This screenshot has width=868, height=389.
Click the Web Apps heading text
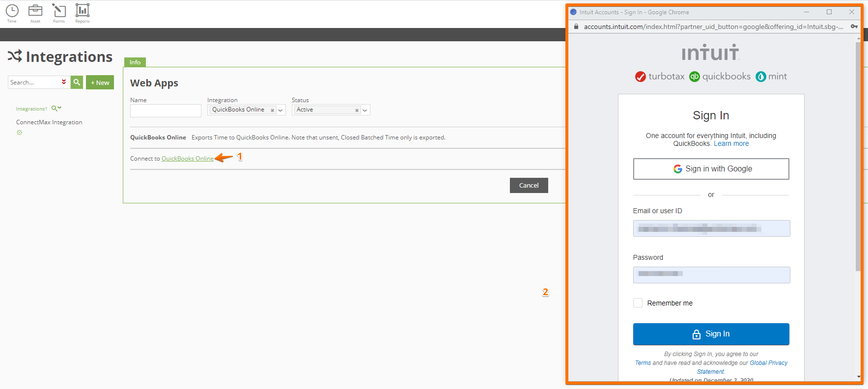(x=154, y=83)
